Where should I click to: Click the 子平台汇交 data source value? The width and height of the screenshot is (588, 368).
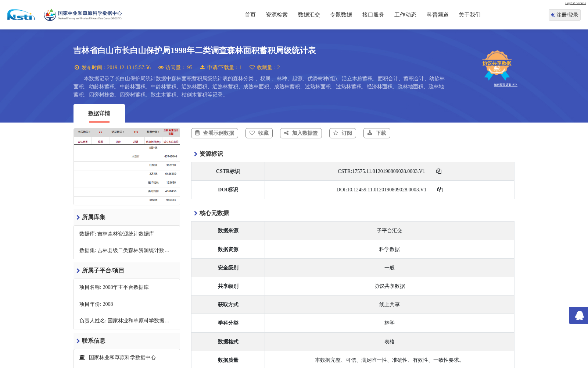pos(390,231)
